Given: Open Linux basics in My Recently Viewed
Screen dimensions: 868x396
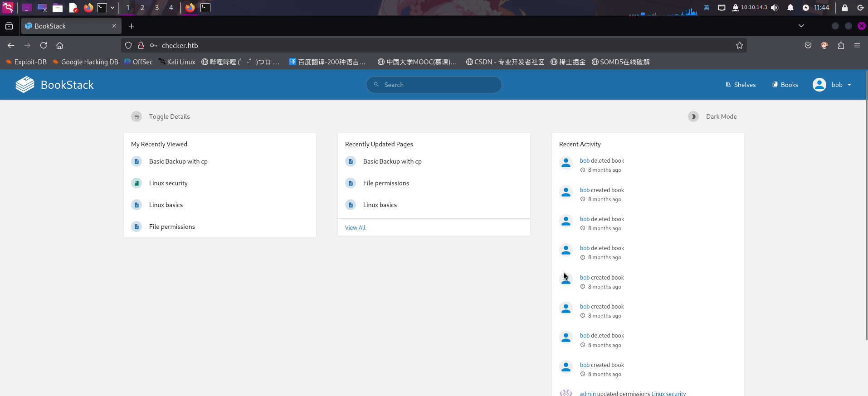Looking at the screenshot, I should tap(166, 205).
